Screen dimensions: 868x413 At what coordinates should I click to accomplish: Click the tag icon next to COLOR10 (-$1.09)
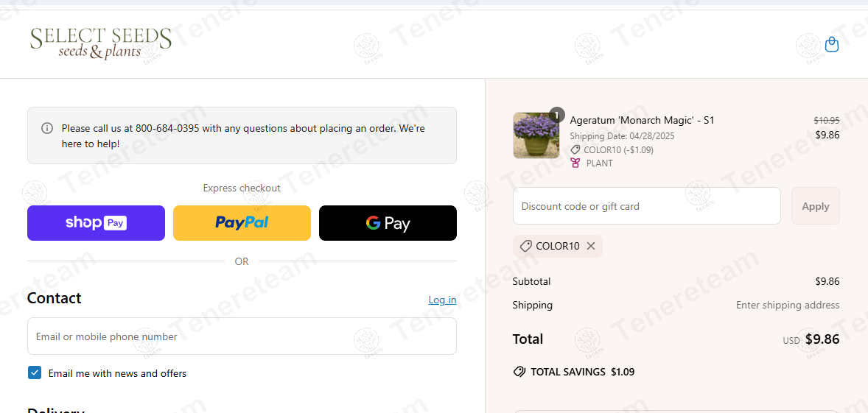(x=575, y=149)
